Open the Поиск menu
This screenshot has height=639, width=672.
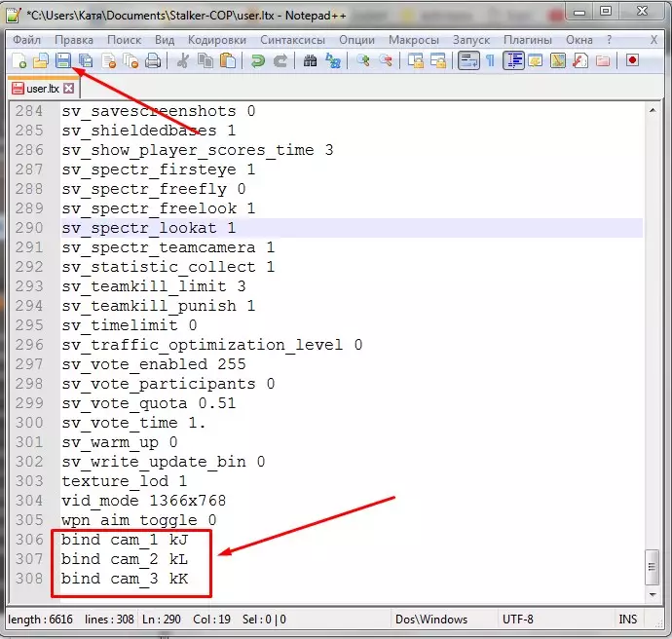(125, 40)
